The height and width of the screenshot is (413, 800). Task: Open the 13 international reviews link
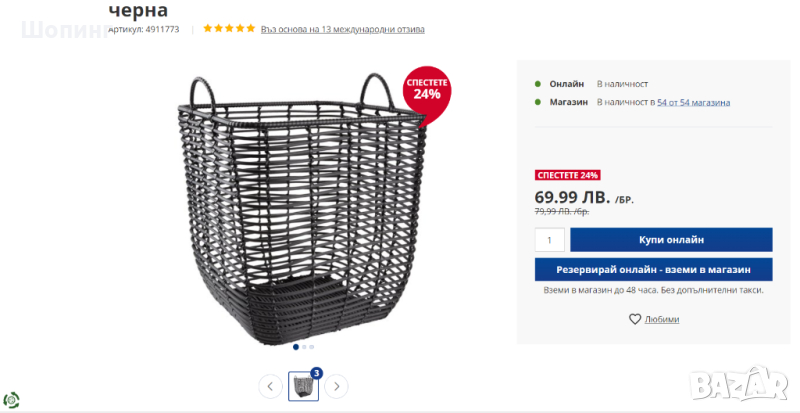point(343,29)
